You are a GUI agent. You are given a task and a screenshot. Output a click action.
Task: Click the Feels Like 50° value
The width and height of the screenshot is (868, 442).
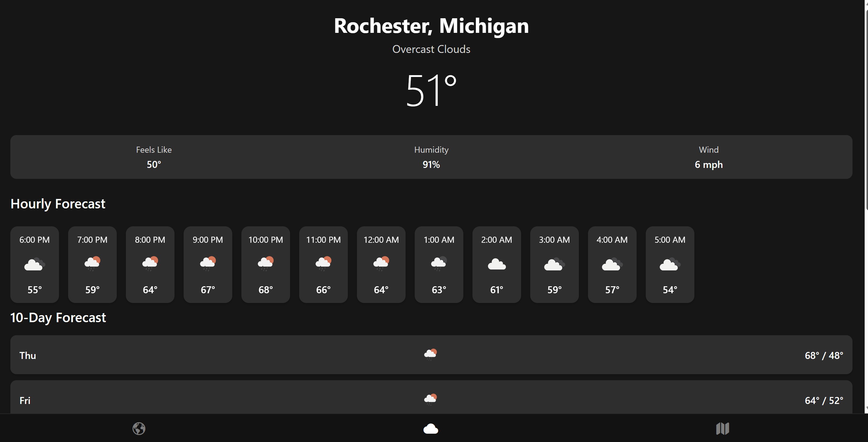click(154, 165)
